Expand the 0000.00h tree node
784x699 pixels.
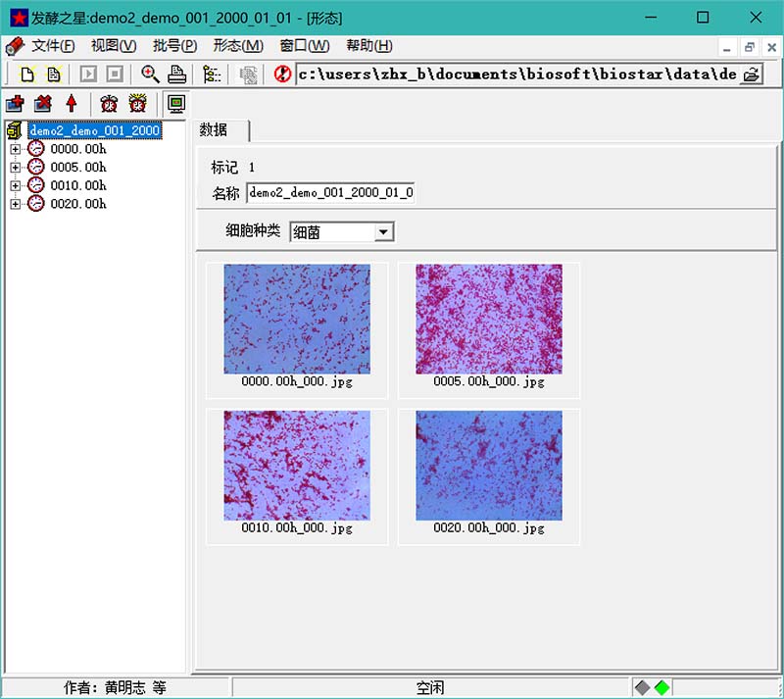click(x=15, y=149)
